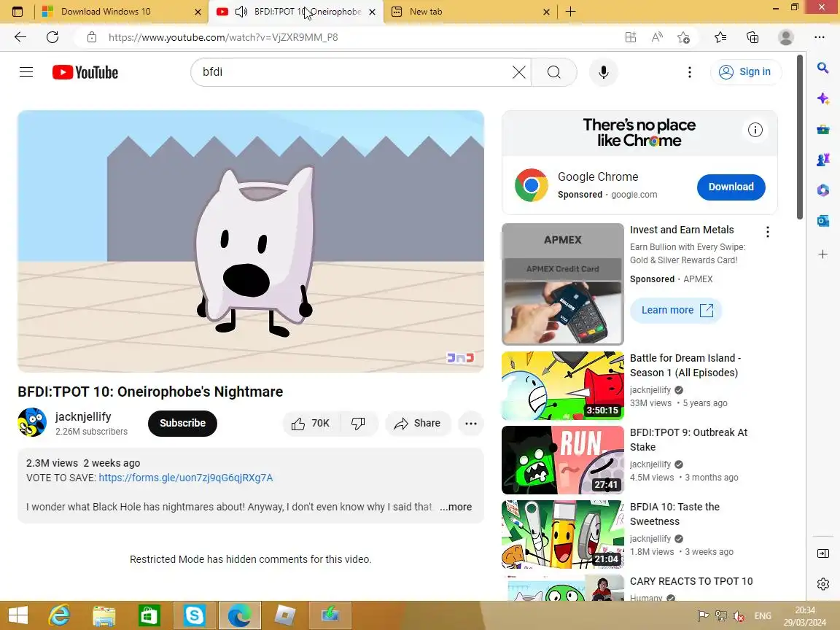Open the sidebar Tools briefcase icon

coord(822,129)
